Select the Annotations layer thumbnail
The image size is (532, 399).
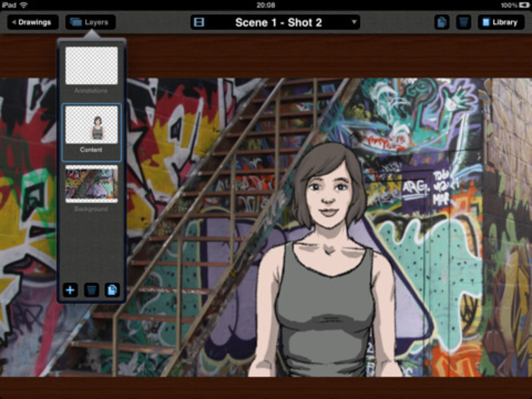[91, 66]
